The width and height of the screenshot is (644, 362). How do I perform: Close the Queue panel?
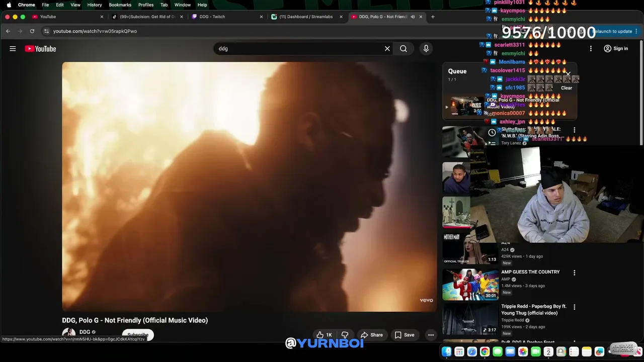pyautogui.click(x=568, y=74)
